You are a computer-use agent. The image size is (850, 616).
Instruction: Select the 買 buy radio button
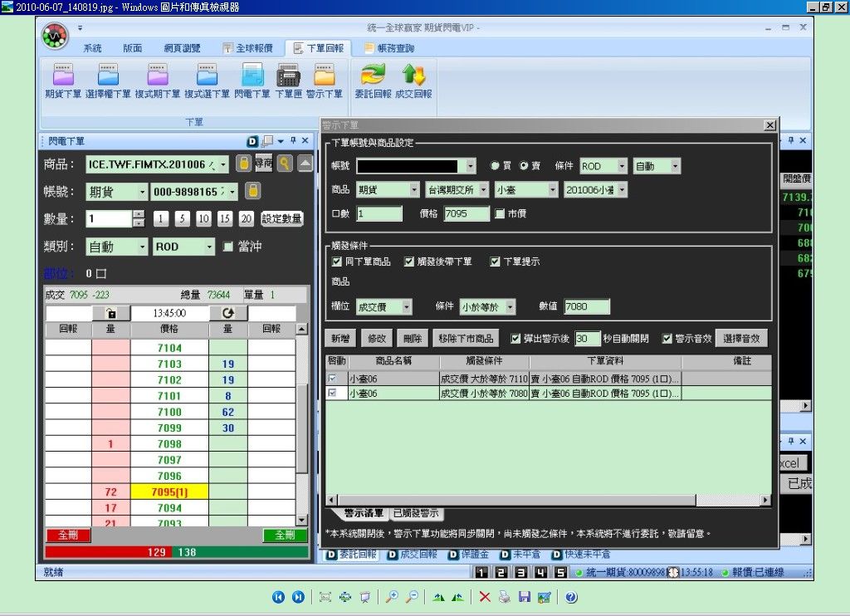[495, 166]
